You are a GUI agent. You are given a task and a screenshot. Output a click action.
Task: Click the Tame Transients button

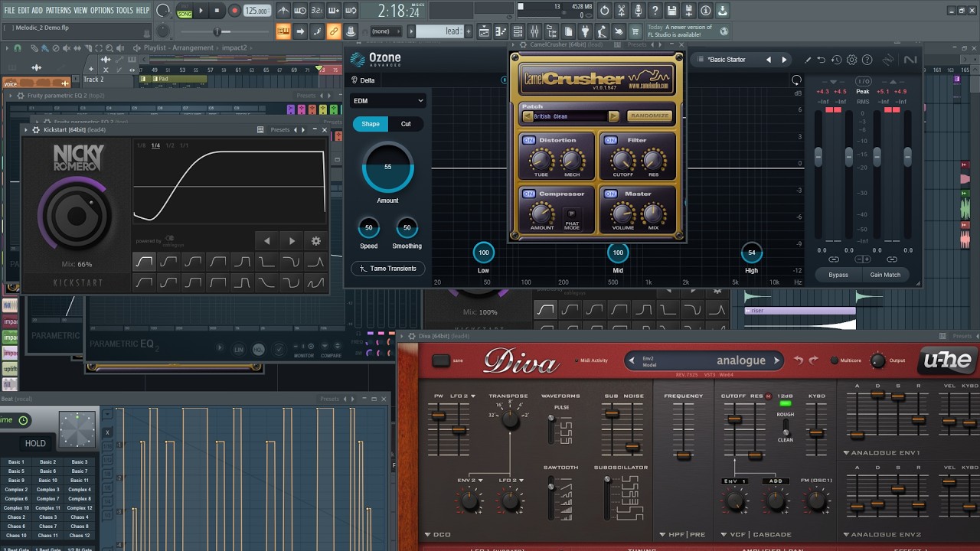coord(388,269)
